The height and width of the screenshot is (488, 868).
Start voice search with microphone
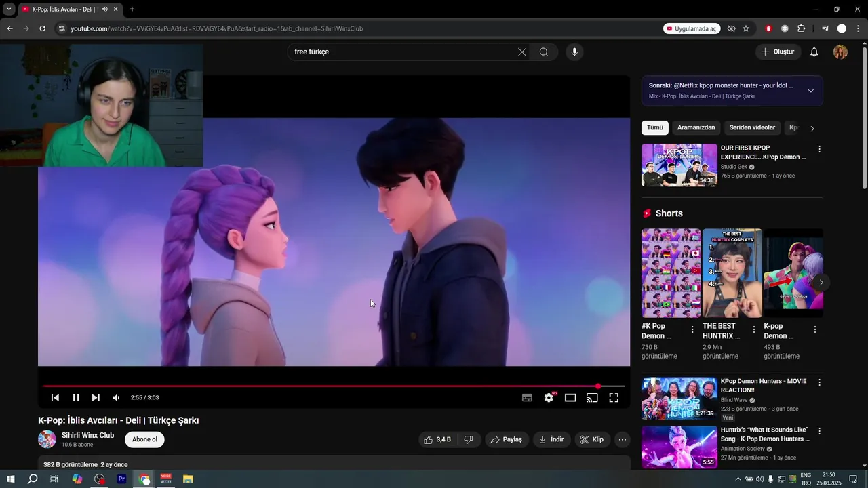574,52
